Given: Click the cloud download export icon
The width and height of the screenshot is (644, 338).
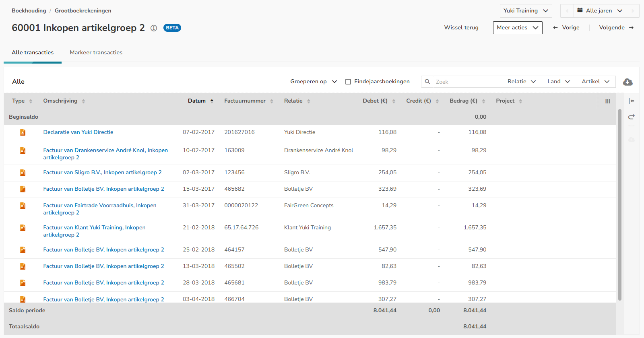Looking at the screenshot, I should point(627,82).
